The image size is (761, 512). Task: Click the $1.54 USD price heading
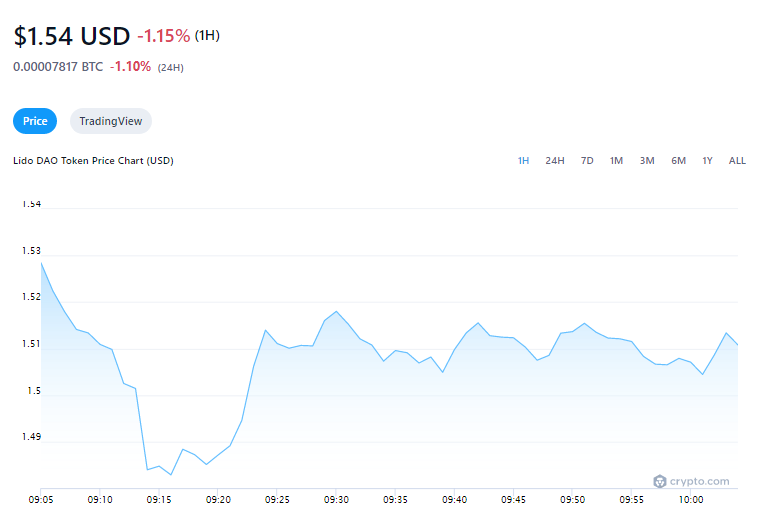point(72,36)
